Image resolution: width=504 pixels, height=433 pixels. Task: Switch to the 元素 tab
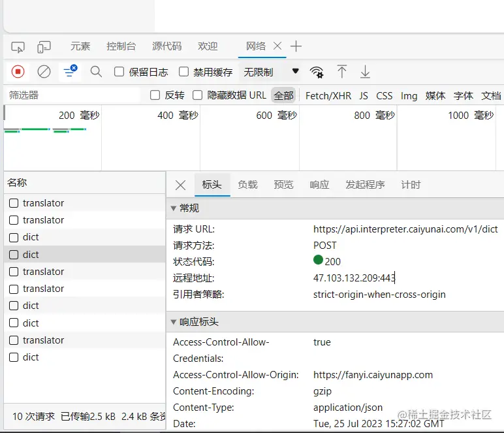pos(80,46)
